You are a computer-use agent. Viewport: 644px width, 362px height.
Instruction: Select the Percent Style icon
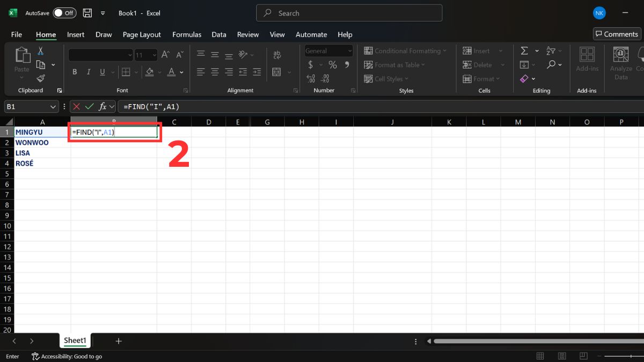(x=332, y=64)
